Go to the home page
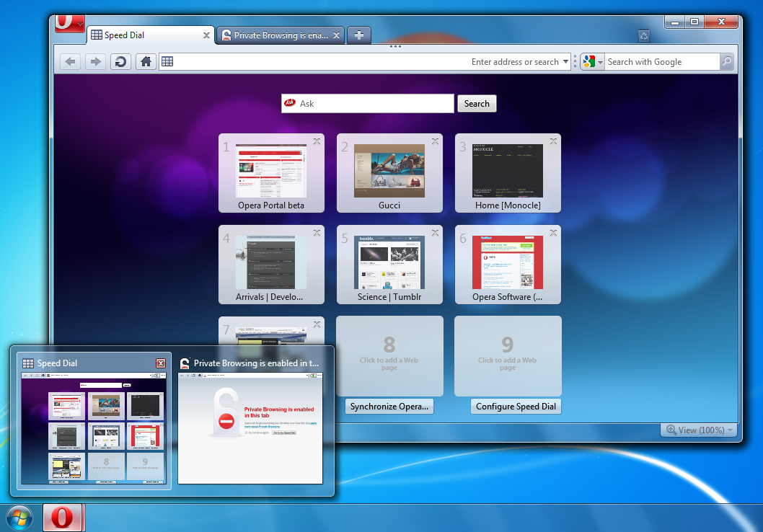 coord(145,61)
